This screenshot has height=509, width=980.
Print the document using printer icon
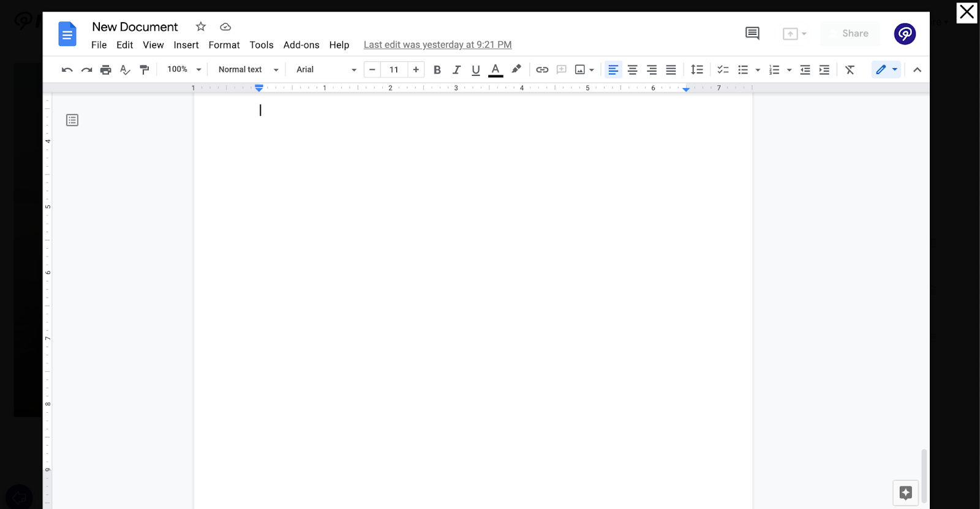[x=106, y=70]
